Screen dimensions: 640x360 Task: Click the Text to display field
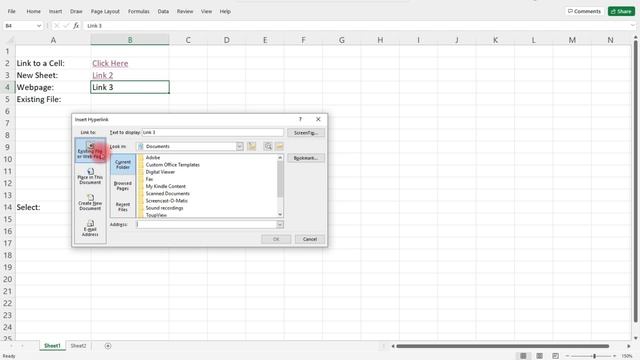click(213, 133)
